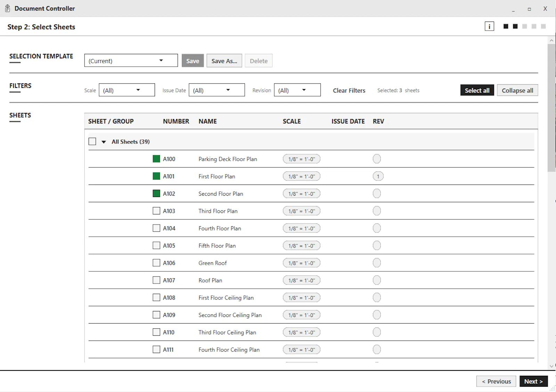Screen dimensions: 556x392
Task: Uncheck sheet A102 Second Floor Plan
Action: [156, 194]
